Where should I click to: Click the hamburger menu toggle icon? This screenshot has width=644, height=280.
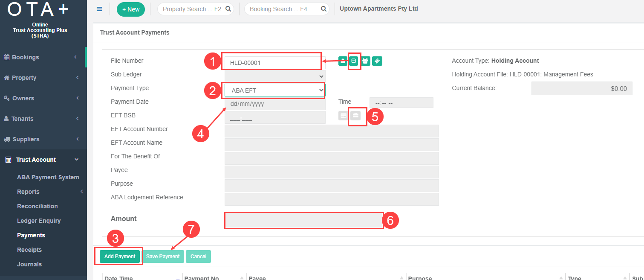point(99,9)
